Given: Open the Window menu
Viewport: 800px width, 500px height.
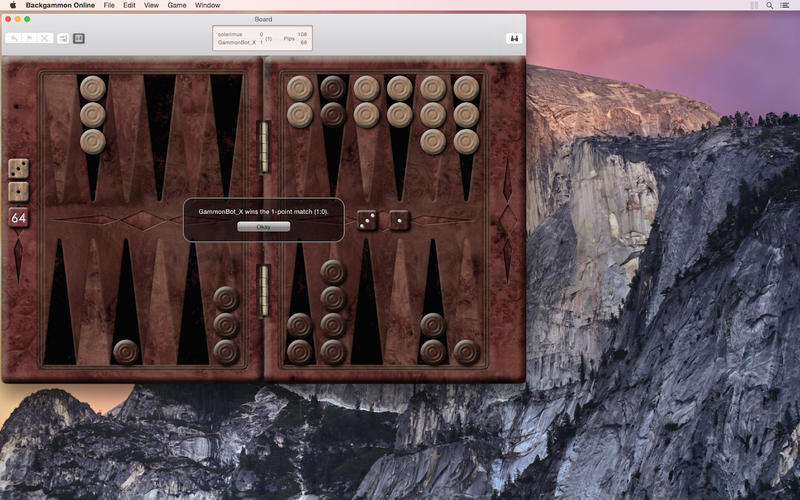Looking at the screenshot, I should (x=208, y=5).
